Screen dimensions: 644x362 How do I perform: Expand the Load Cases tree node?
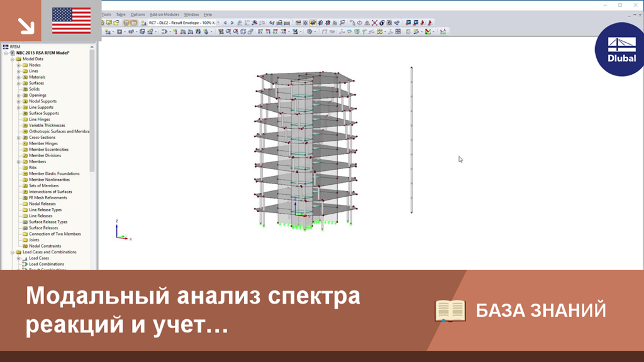[x=18, y=258]
